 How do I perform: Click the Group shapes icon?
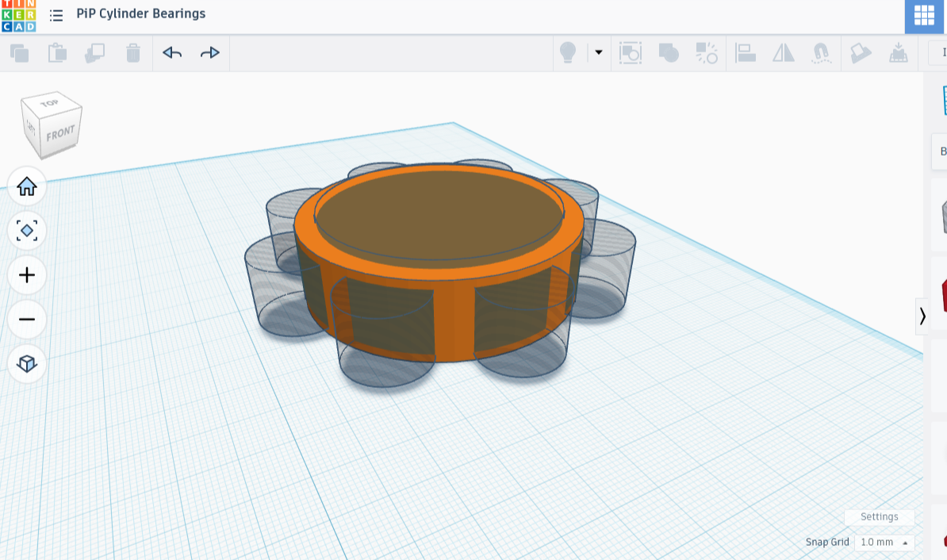669,53
